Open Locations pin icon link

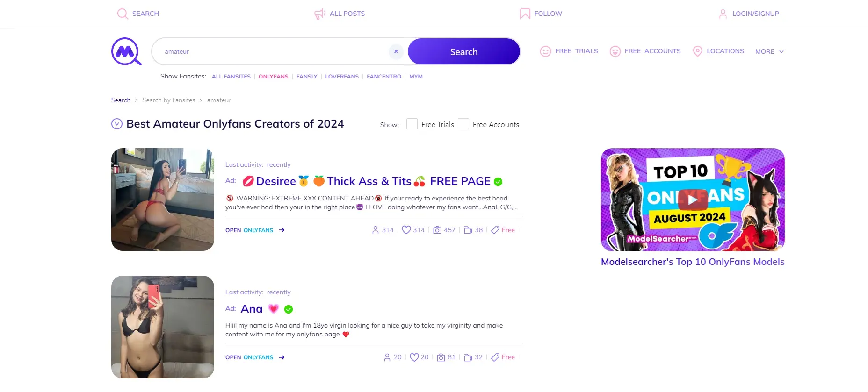coord(697,51)
